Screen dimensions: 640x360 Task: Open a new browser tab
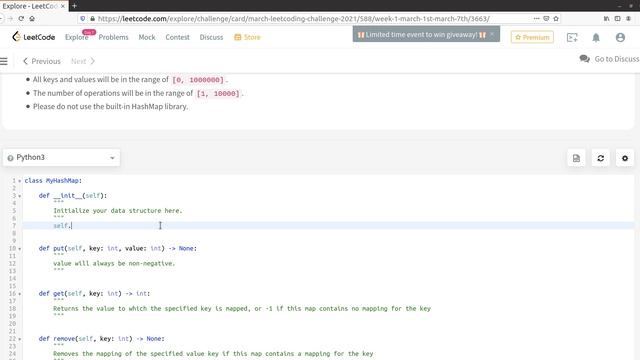(74, 6)
